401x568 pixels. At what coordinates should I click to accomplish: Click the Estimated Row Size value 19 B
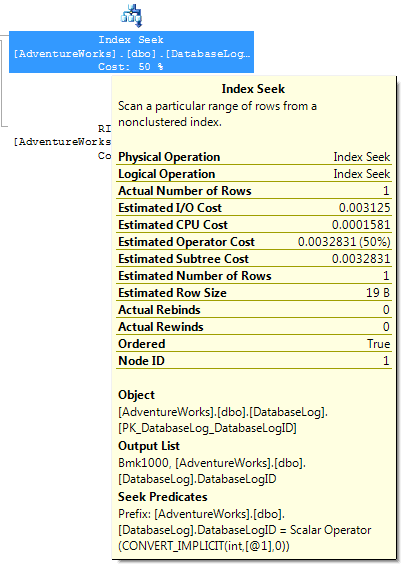click(378, 293)
